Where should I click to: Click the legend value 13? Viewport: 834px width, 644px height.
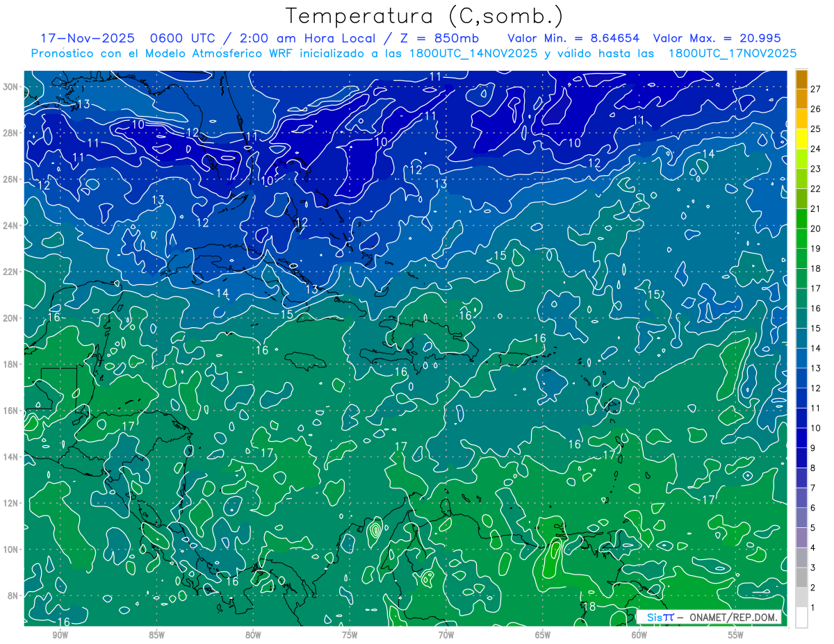815,368
